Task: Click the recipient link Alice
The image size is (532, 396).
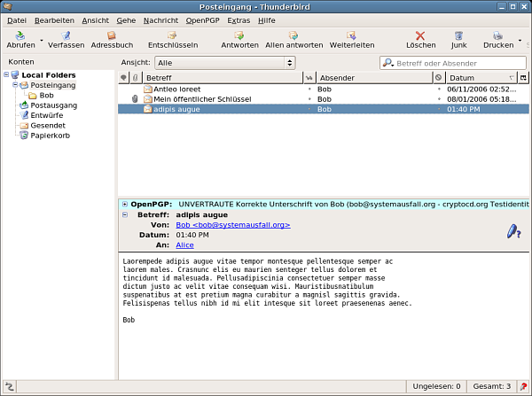Action: 185,245
